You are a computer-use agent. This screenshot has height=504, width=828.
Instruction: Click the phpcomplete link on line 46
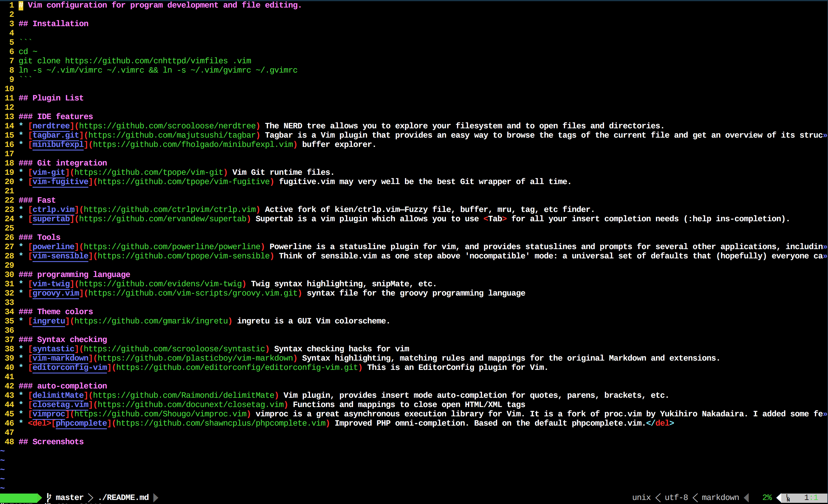(x=81, y=423)
